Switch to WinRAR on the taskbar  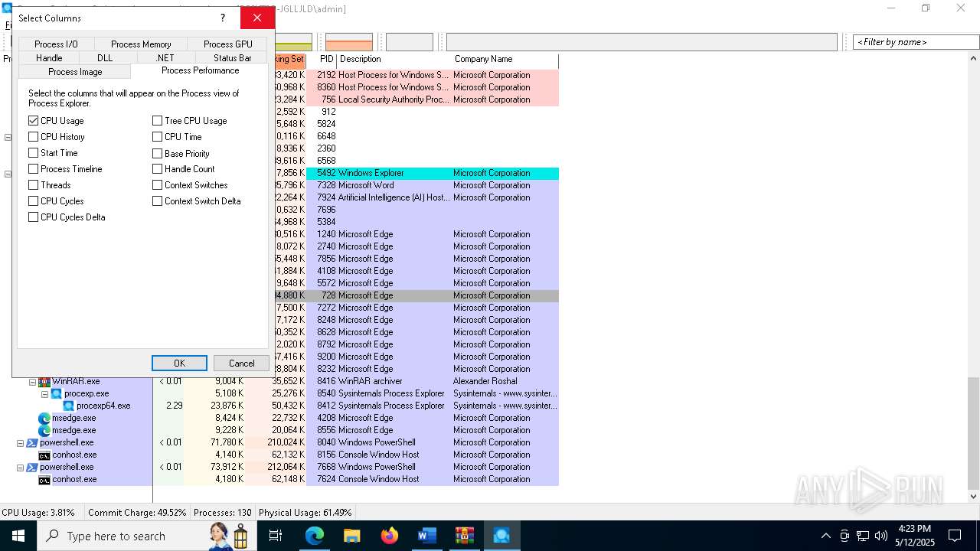click(x=464, y=536)
